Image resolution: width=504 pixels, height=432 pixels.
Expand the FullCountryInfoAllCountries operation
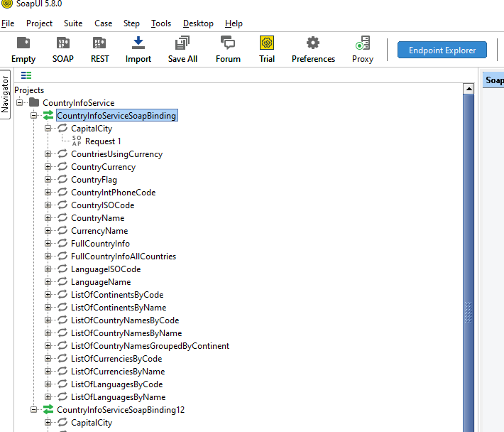pos(48,256)
